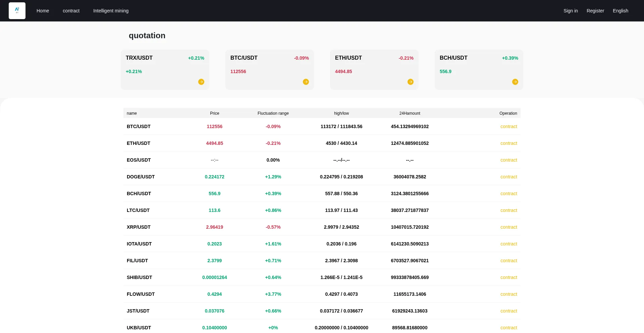The width and height of the screenshot is (644, 333).
Task: Open the English language selector
Action: (621, 11)
